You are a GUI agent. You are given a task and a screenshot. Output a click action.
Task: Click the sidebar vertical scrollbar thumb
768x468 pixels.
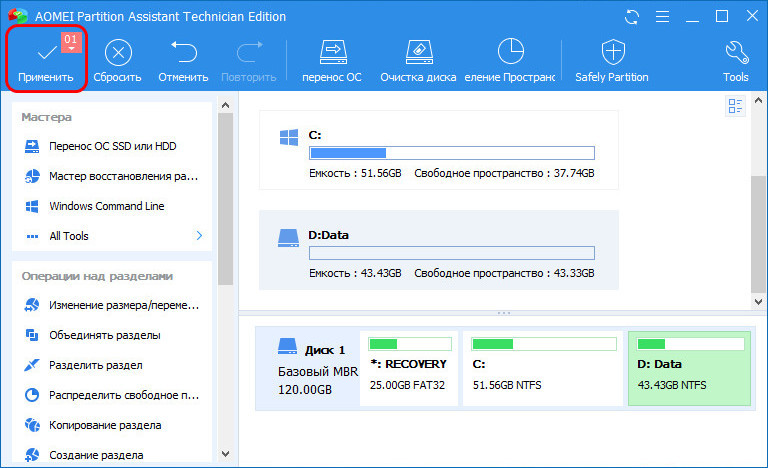(225, 198)
